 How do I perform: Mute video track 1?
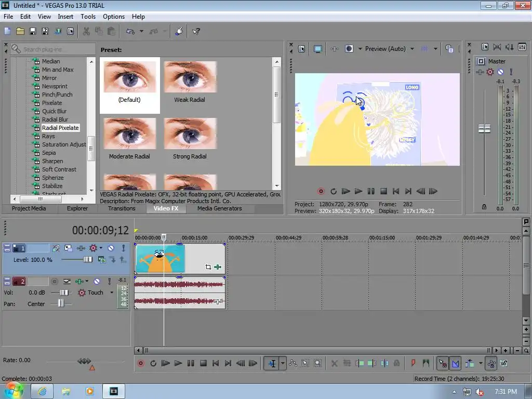pyautogui.click(x=111, y=248)
